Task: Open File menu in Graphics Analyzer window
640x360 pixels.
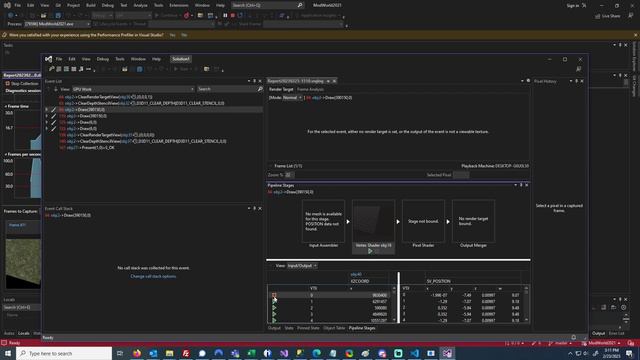Action: [59, 59]
